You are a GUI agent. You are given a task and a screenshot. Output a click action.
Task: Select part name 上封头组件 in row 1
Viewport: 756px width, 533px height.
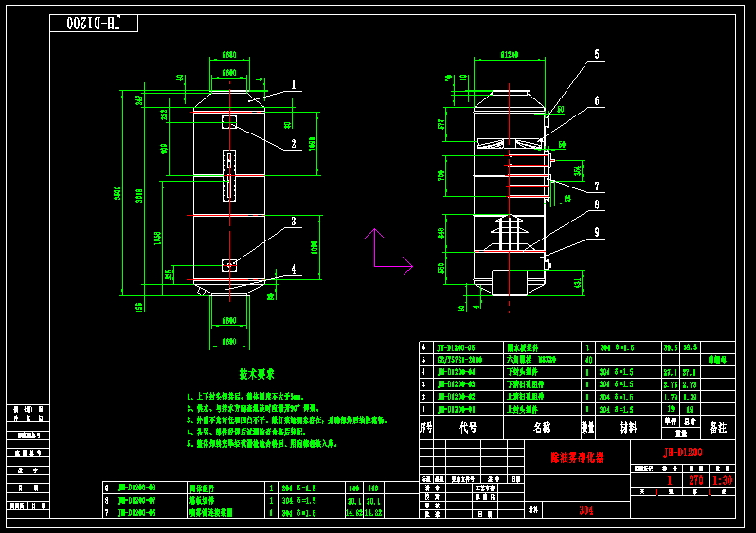point(522,409)
